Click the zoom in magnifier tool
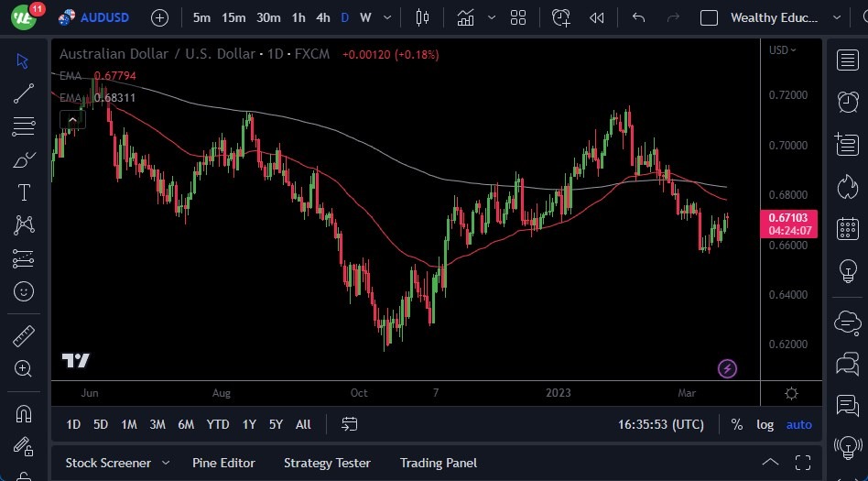Viewport: 868px width, 481px height. (24, 369)
